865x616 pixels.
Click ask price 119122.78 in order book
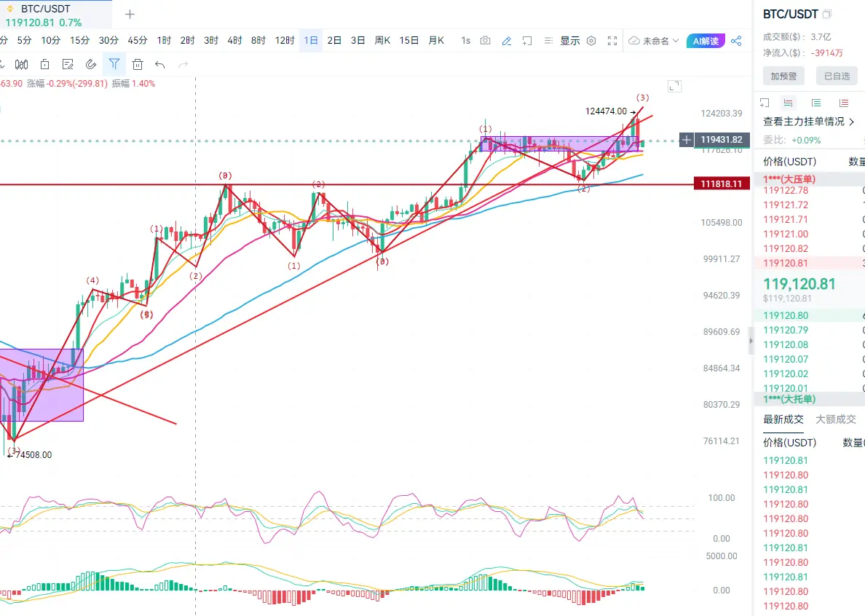(786, 190)
